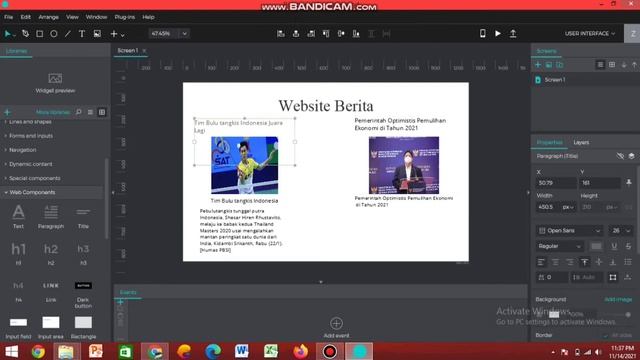Align text vertically to the top
The image size is (640, 360).
tap(584, 262)
